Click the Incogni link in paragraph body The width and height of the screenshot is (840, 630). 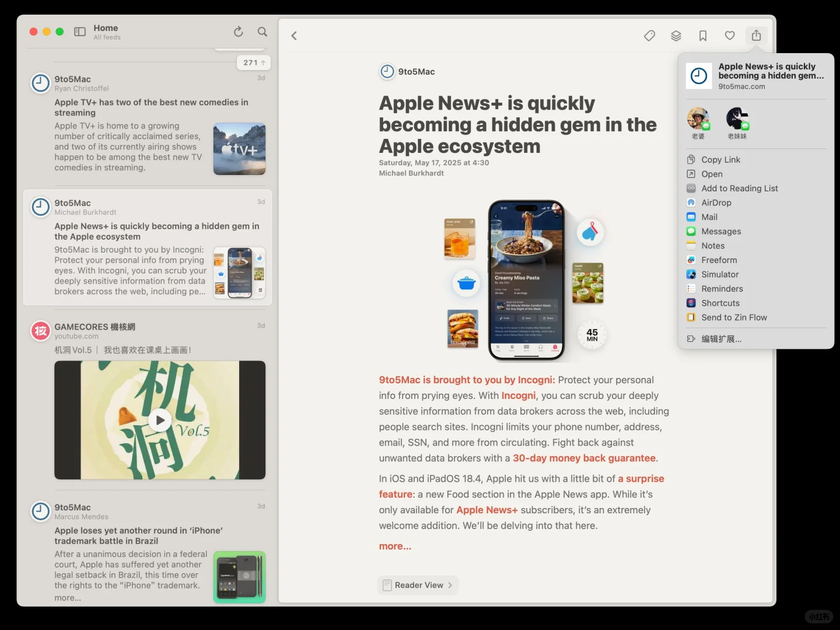click(518, 395)
